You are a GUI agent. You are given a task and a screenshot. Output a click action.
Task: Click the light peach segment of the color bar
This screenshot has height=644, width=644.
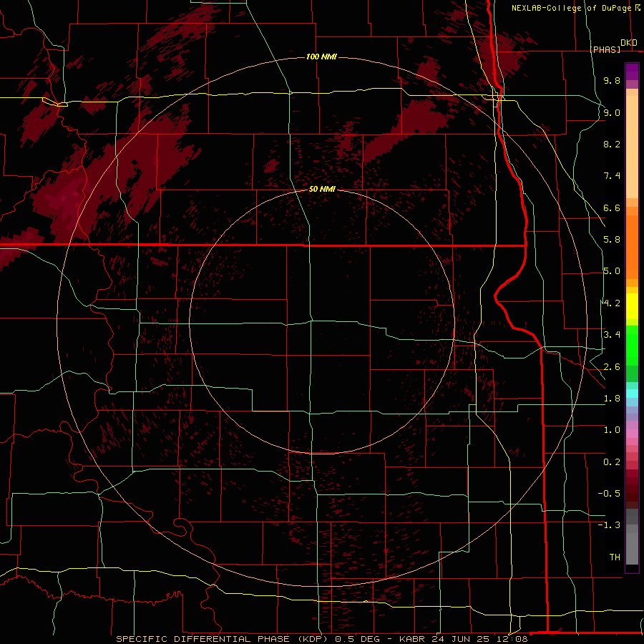[632, 147]
